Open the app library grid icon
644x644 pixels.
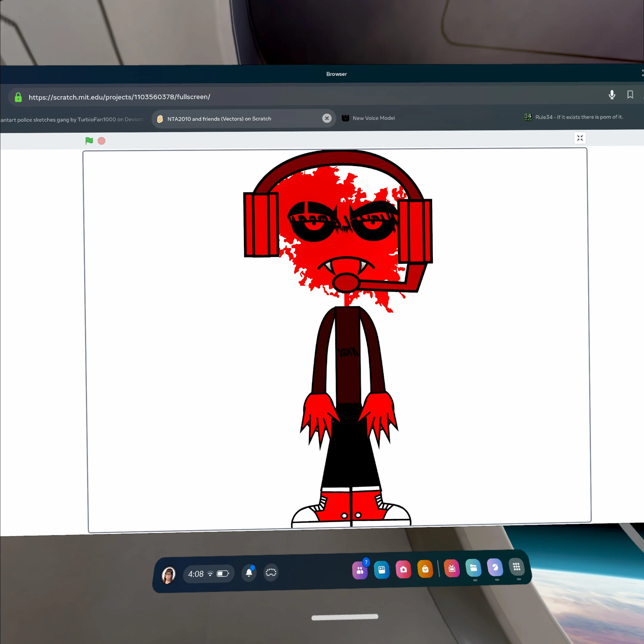tap(517, 567)
